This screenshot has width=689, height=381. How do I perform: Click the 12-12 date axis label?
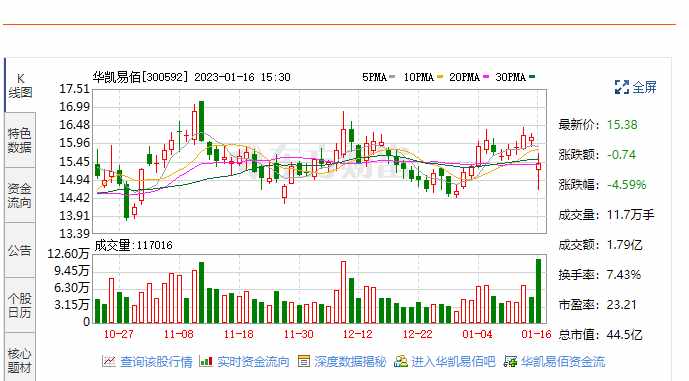(358, 334)
